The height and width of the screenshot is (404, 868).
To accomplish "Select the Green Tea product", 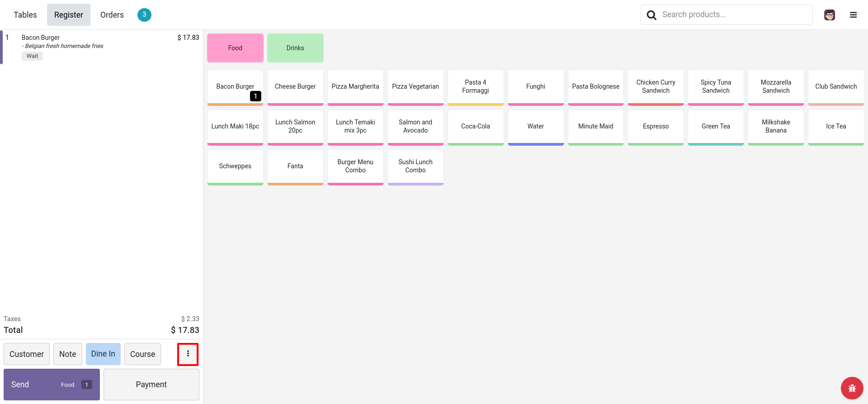I will point(716,127).
